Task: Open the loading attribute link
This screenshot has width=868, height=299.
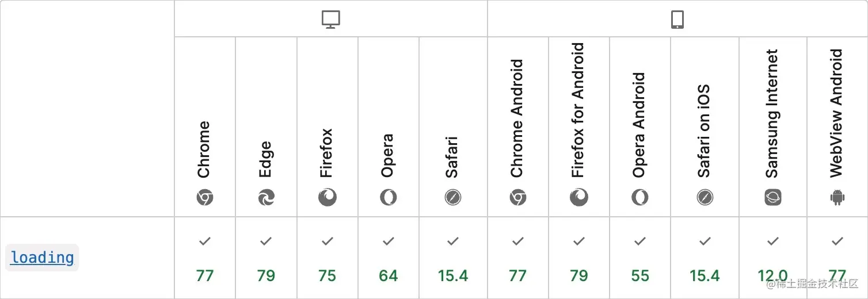Action: (x=42, y=257)
